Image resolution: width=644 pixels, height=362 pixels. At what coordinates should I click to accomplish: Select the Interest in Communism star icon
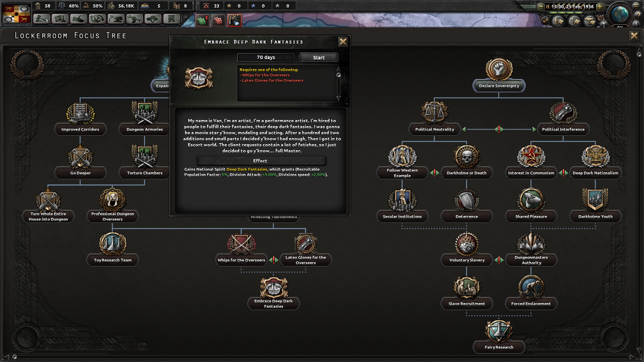[x=531, y=156]
